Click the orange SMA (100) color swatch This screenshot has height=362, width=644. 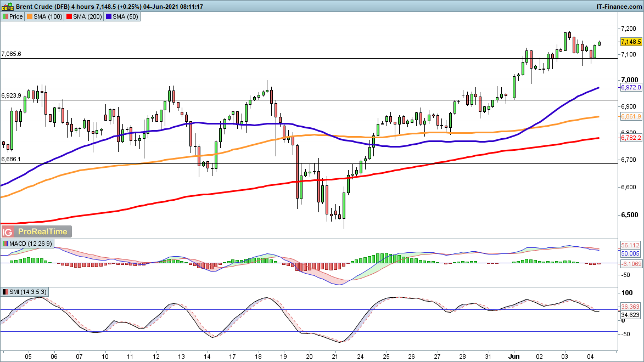30,16
